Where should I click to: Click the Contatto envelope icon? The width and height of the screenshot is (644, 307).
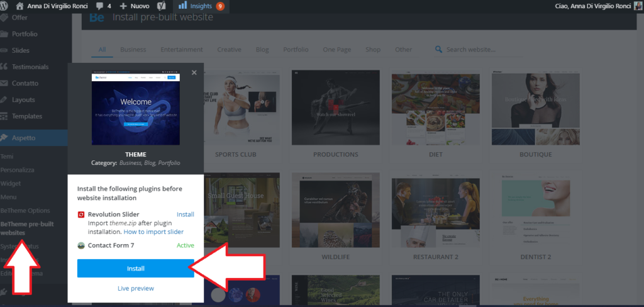click(x=4, y=83)
